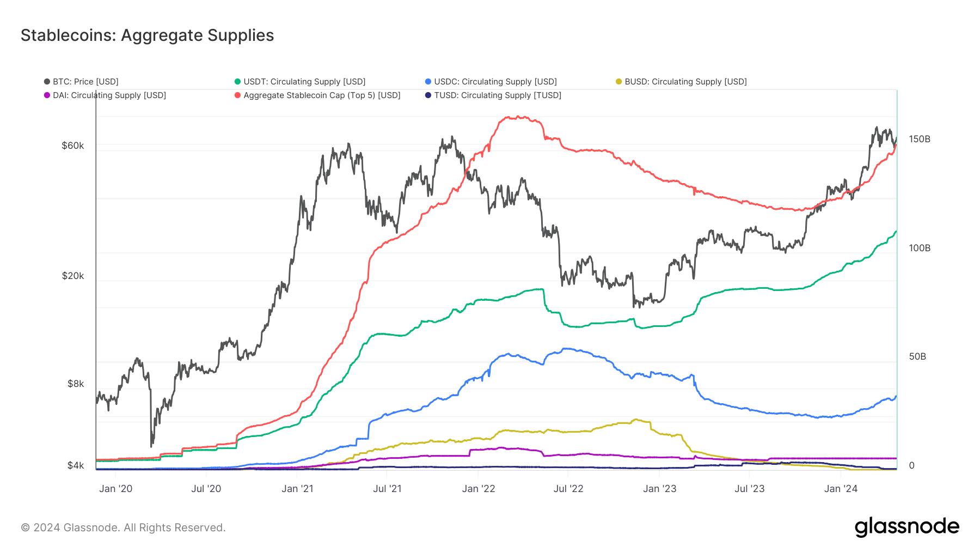Click the glassnode logo

[906, 527]
